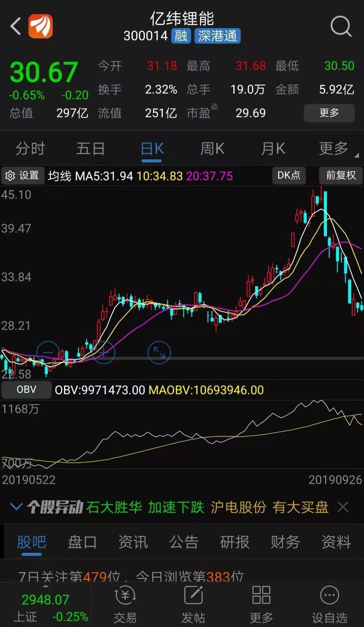
Task: Change the OBV indicator selector
Action: 26,390
